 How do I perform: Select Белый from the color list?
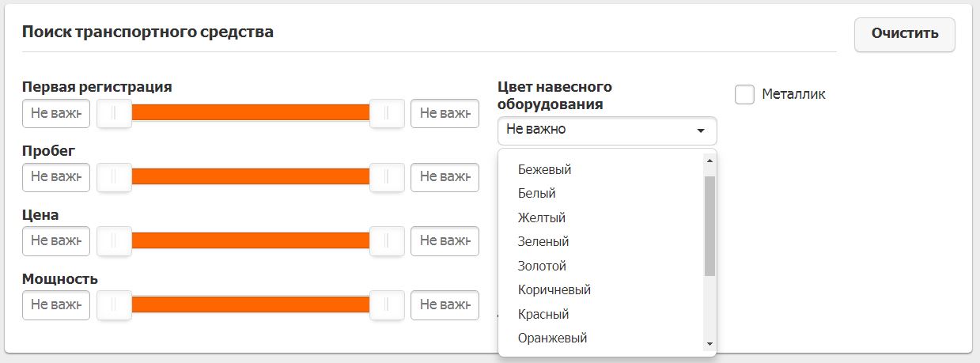536,193
